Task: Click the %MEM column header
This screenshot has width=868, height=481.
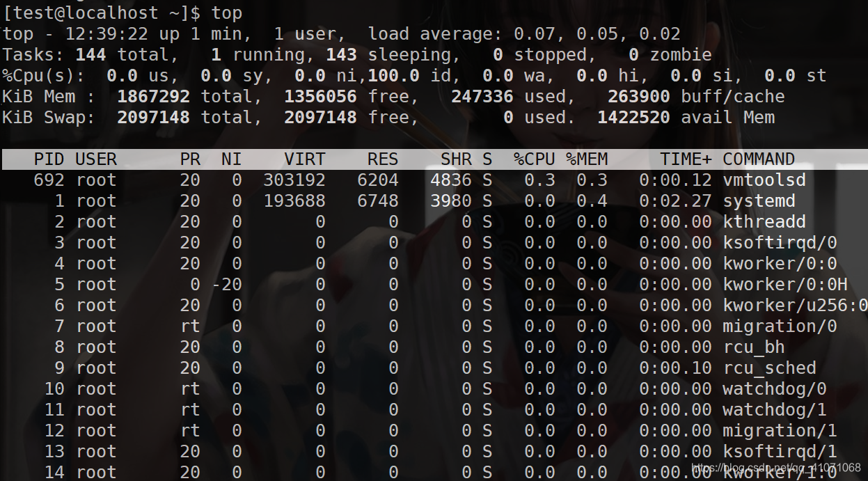Action: (x=587, y=159)
